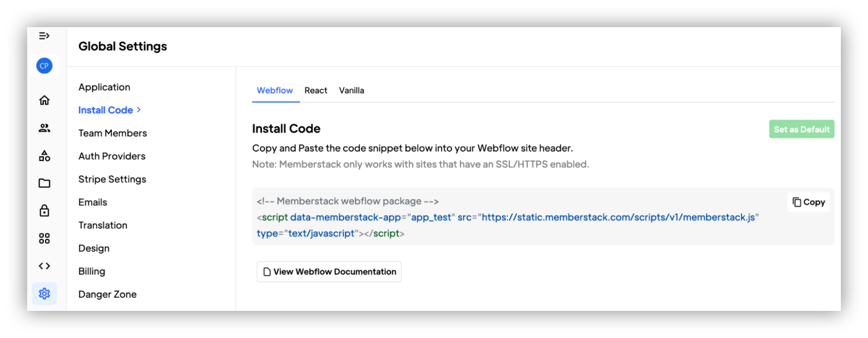This screenshot has height=338, width=868.
Task: Open View Webflow Documentation
Action: [329, 271]
